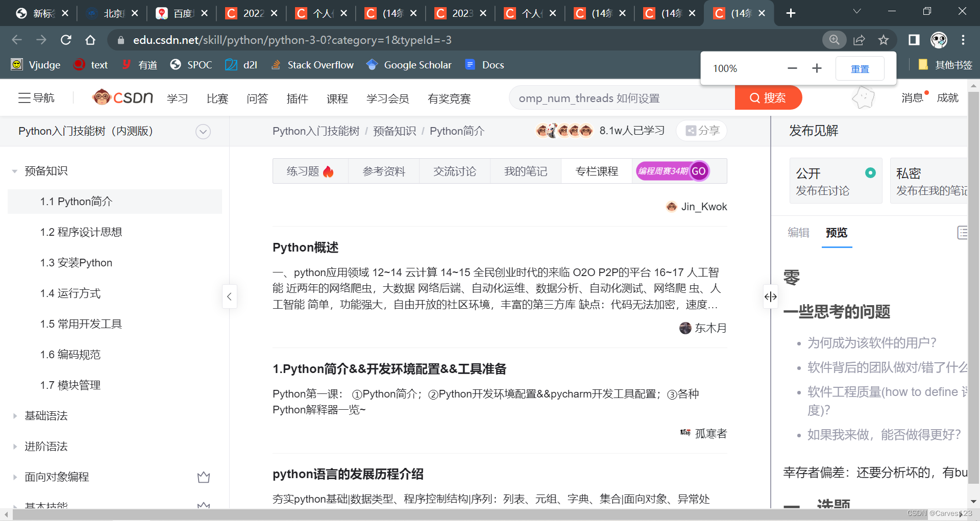Open the 有道 bookmark
This screenshot has width=980, height=521.
[140, 65]
